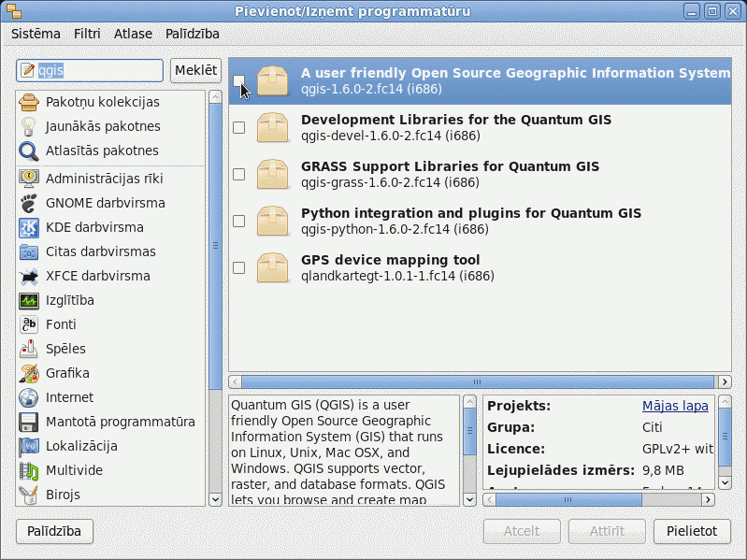Click the package icon for qgis-1.6.0-2.fc14
Image resolution: width=747 pixels, height=560 pixels.
tap(272, 81)
